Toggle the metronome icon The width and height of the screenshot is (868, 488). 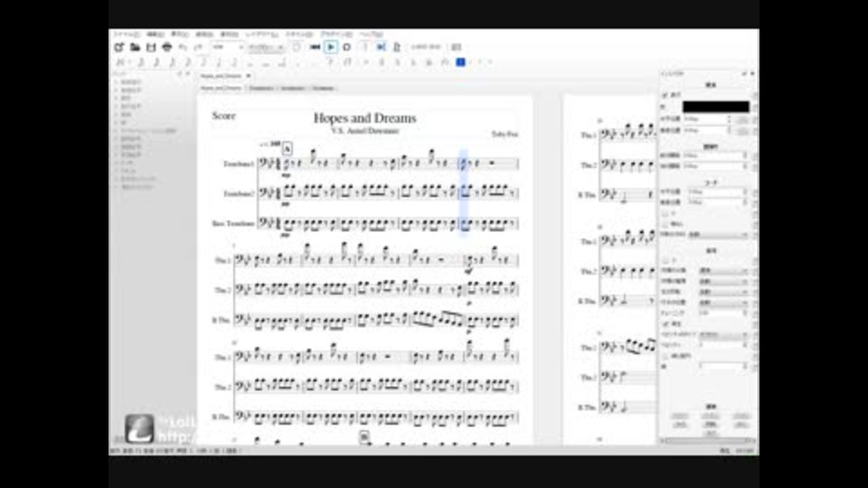click(x=397, y=48)
